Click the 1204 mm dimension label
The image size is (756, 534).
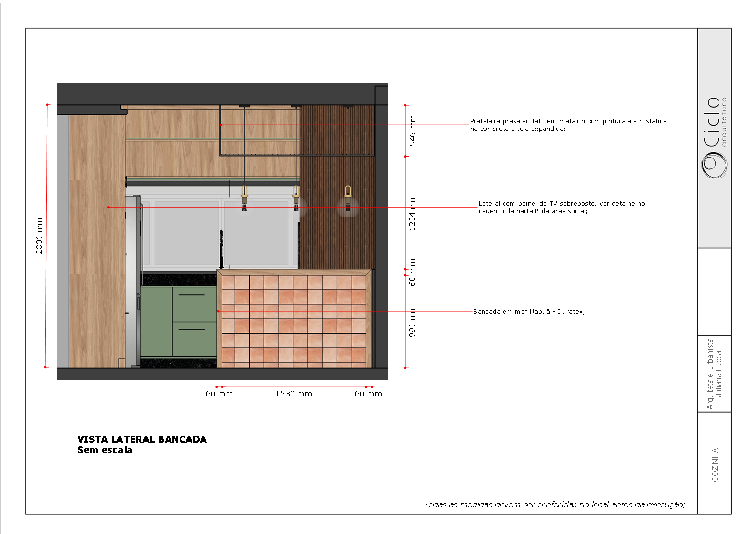[x=413, y=213]
